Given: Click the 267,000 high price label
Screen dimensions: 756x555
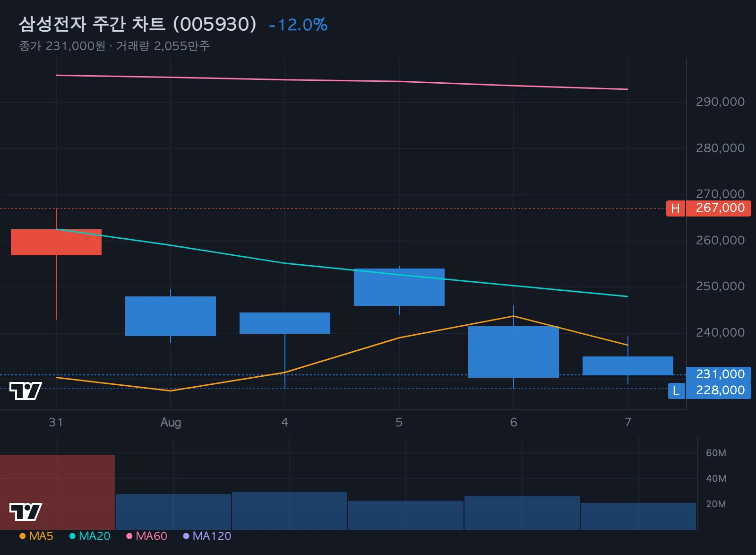Looking at the screenshot, I should click(x=719, y=208).
